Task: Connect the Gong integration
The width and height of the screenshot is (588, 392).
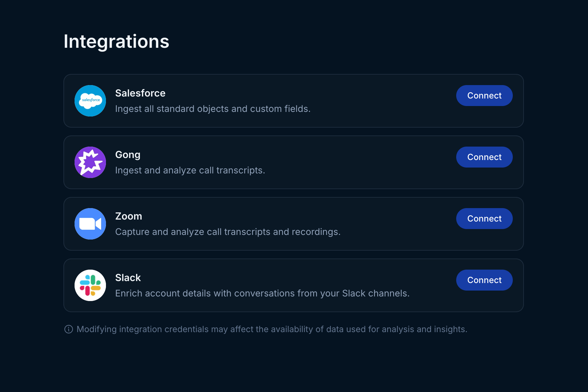Action: click(484, 157)
